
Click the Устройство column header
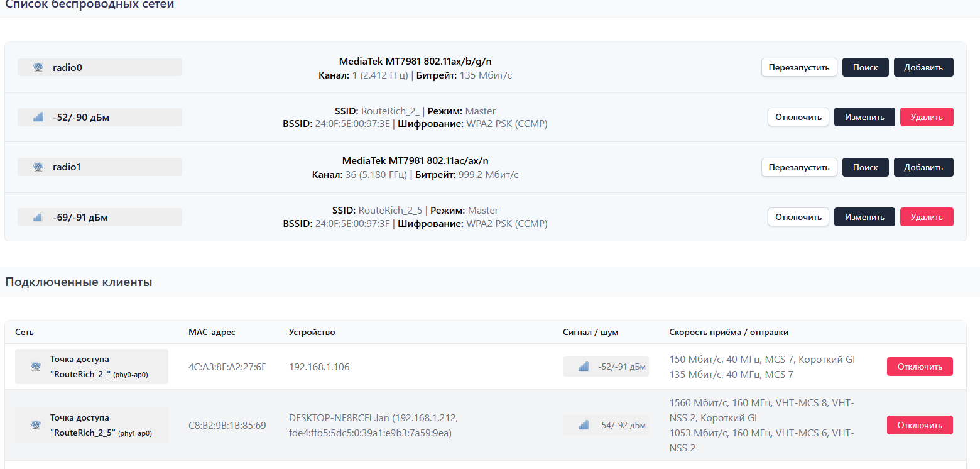[312, 332]
